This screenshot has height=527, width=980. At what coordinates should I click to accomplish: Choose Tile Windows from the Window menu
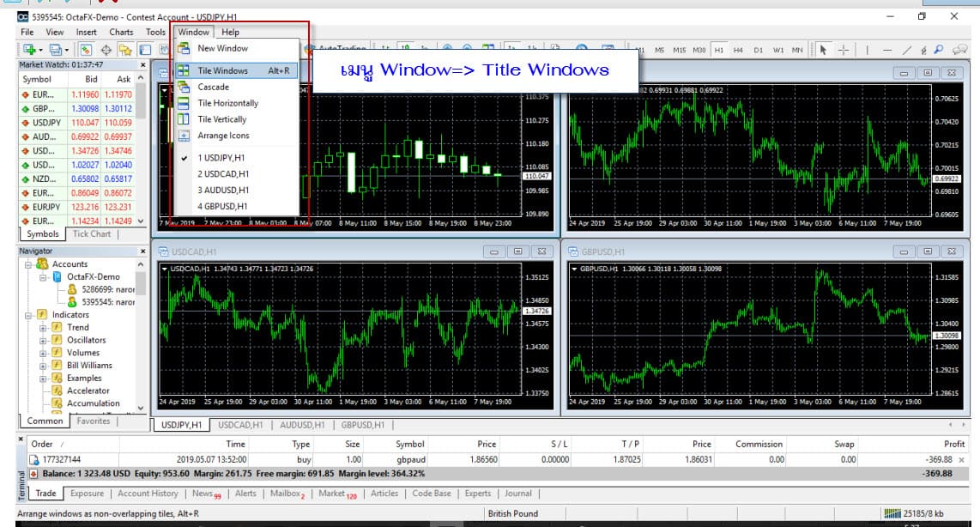pos(222,71)
